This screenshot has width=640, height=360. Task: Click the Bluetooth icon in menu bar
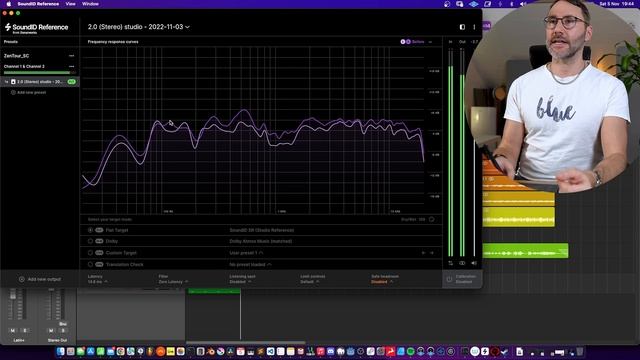[511, 4]
